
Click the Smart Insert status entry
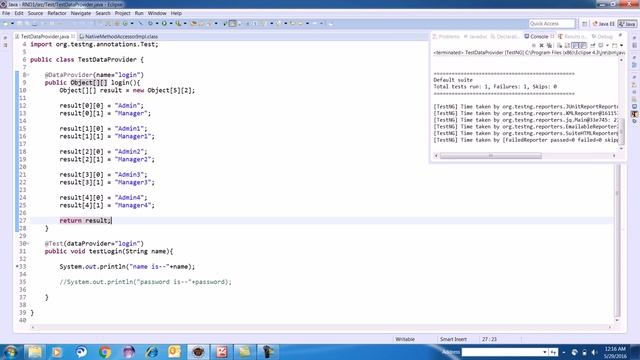pyautogui.click(x=453, y=339)
